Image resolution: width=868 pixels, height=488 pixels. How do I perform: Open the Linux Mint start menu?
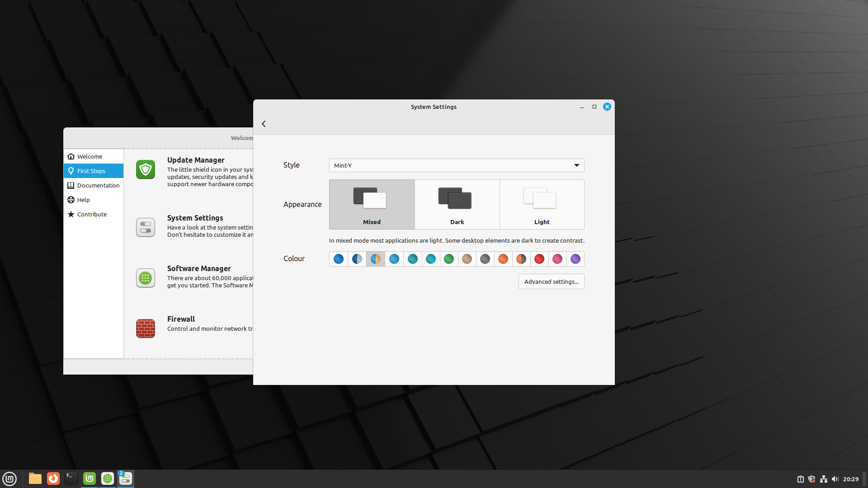[x=9, y=479]
